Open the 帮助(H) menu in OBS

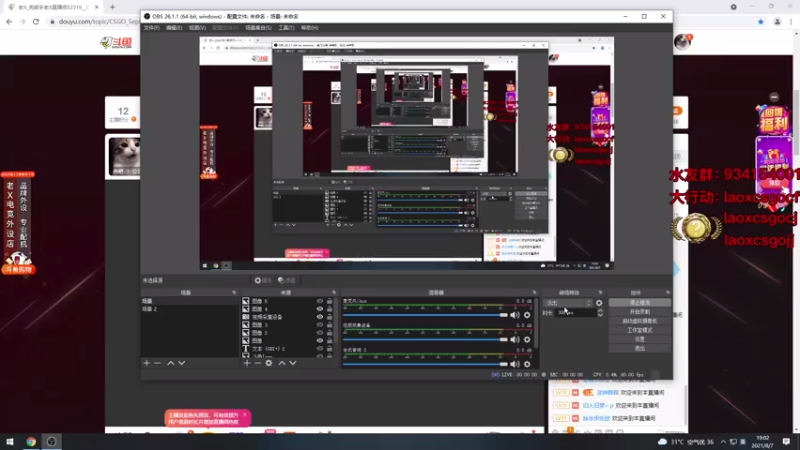click(309, 28)
